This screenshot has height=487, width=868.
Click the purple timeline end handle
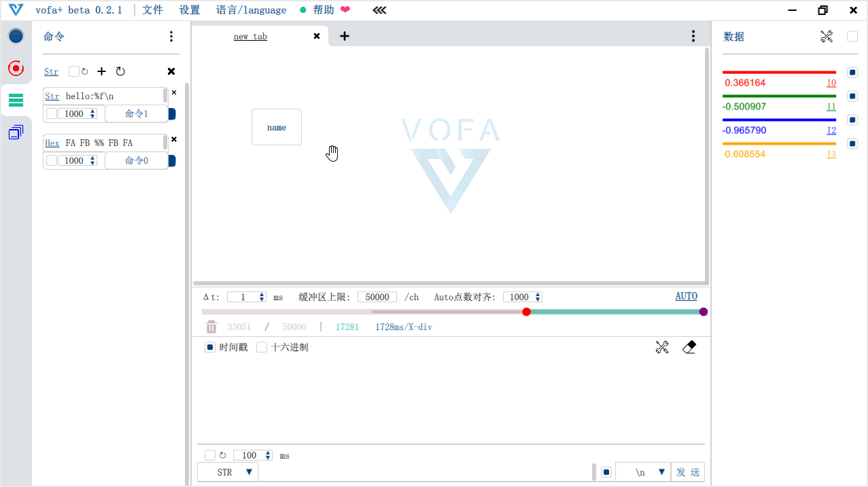704,312
